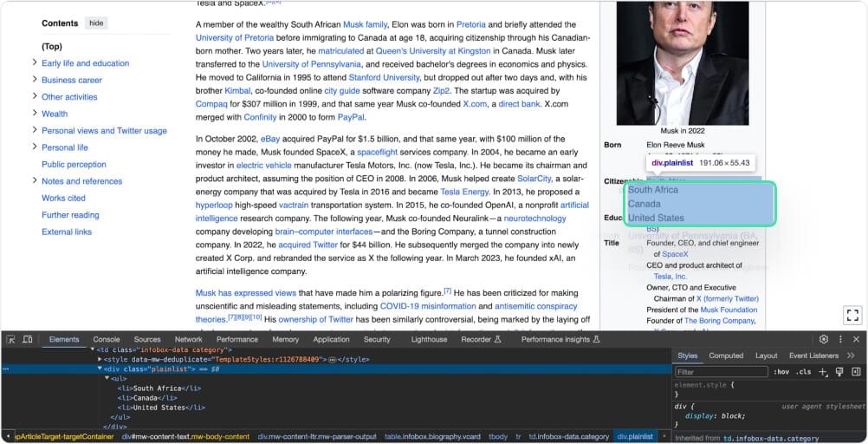Open the PayPal link
Screen dimensions: 868x444
(351, 117)
